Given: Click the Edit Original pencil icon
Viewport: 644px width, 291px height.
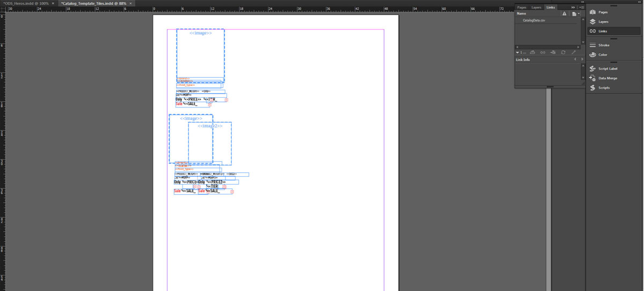Looking at the screenshot, I should click(x=574, y=53).
